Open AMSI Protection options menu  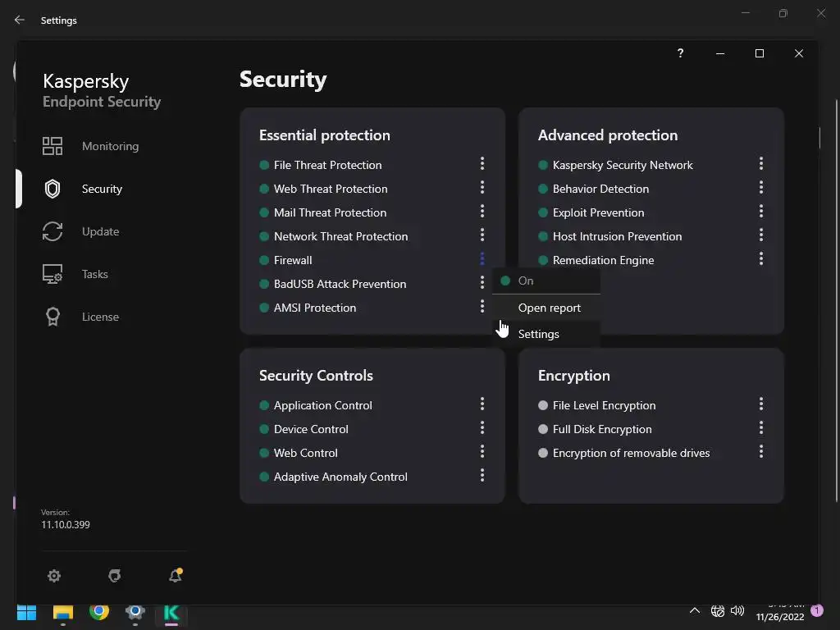482,306
